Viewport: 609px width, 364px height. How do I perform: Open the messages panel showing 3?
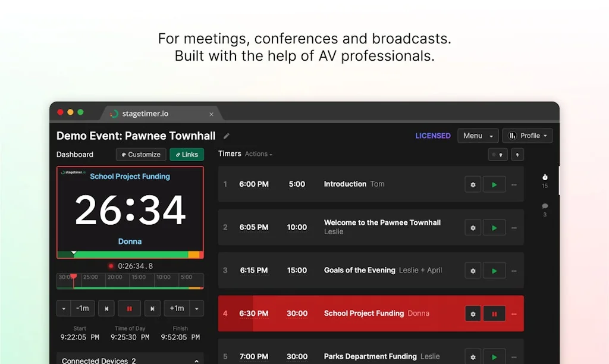click(544, 209)
